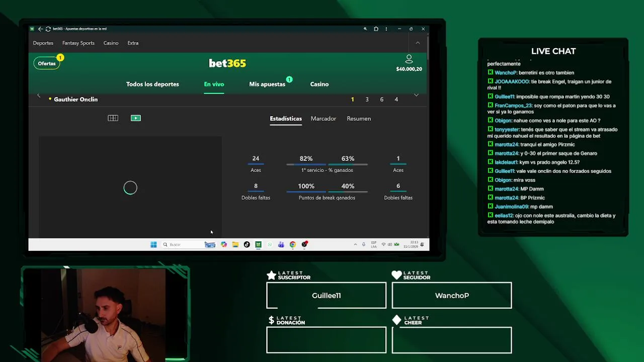Open the extensions puzzle icon
The width and height of the screenshot is (644, 362).
(376, 29)
